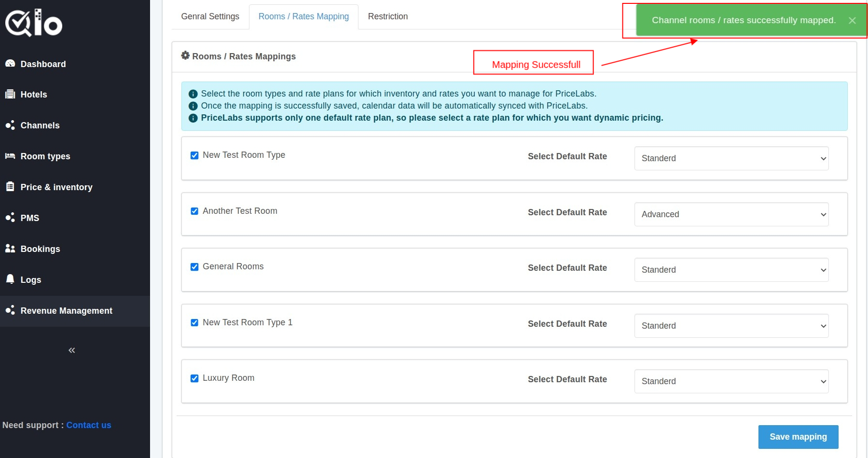Click the Logs bell icon
The width and height of the screenshot is (868, 458).
pyautogui.click(x=10, y=279)
